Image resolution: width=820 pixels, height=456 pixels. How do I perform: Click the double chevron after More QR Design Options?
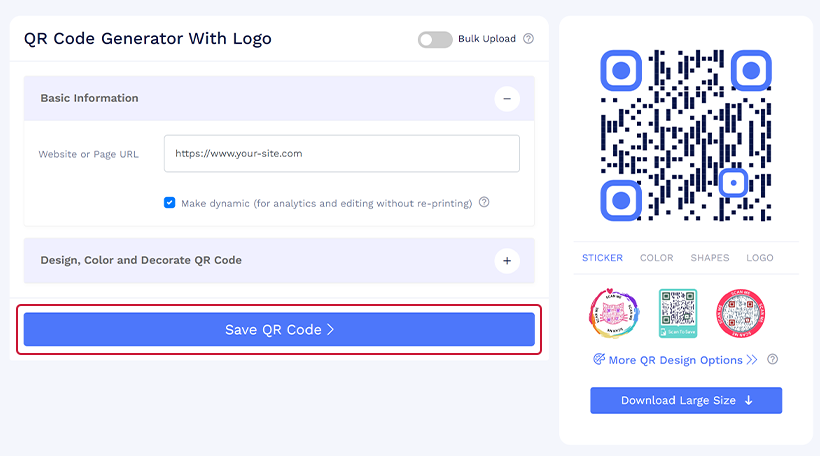752,360
